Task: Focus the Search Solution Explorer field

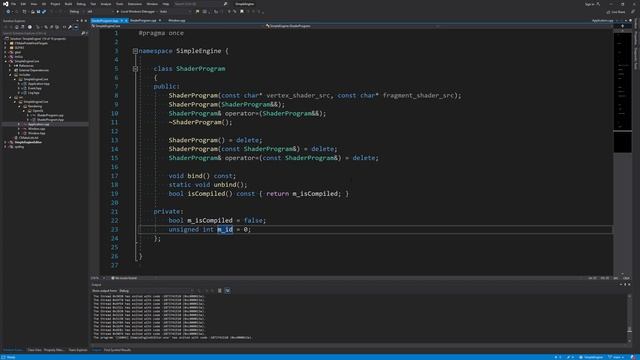Action: [41, 33]
